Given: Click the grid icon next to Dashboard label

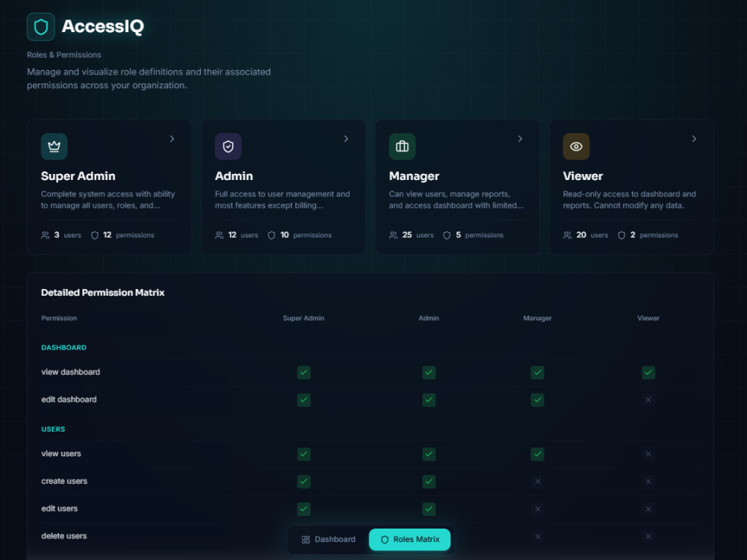Looking at the screenshot, I should click(305, 538).
